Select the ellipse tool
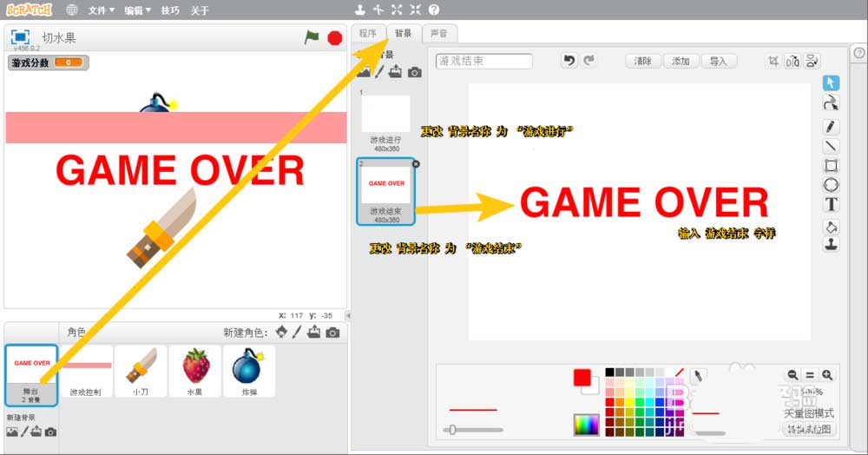 [831, 185]
